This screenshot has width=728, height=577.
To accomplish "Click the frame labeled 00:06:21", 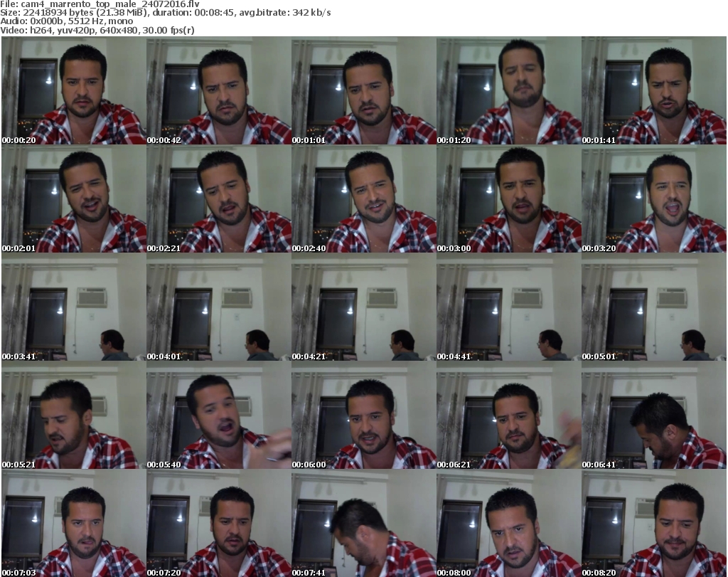I will (509, 415).
